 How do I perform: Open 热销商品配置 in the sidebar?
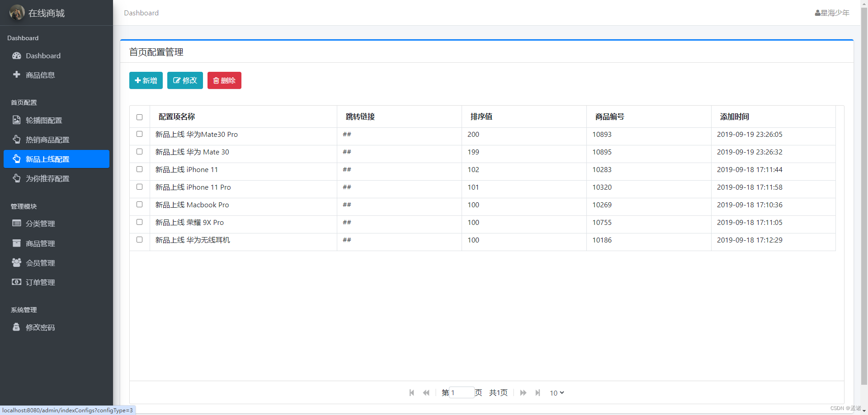click(57, 140)
